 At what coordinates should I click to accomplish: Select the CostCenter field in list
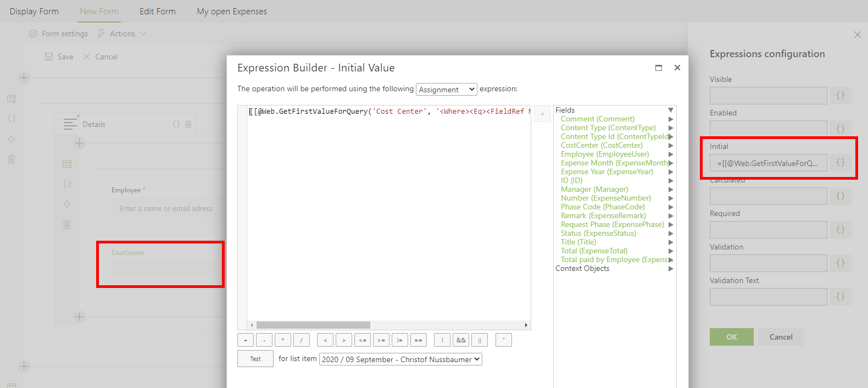[602, 146]
